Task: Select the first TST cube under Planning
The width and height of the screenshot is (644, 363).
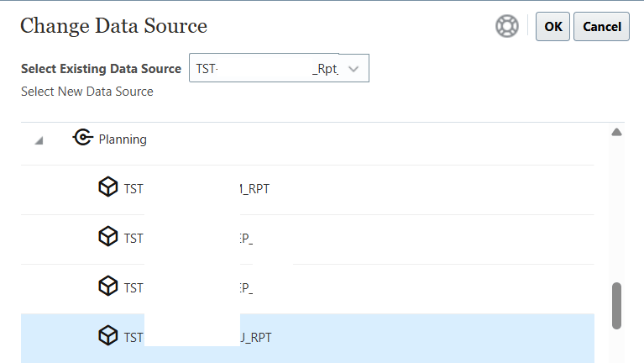Action: (196, 188)
